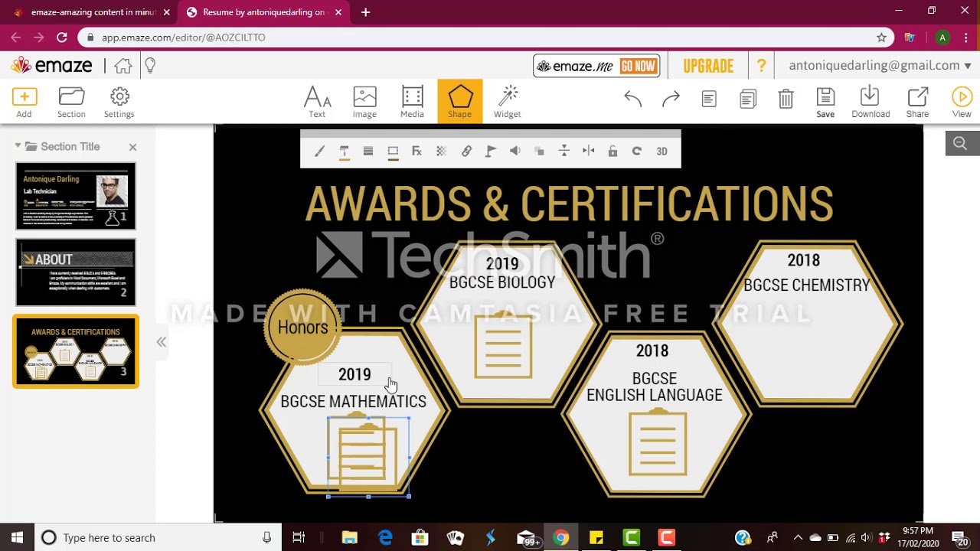Download the presentation
This screenshot has height=551, width=980.
871,103
